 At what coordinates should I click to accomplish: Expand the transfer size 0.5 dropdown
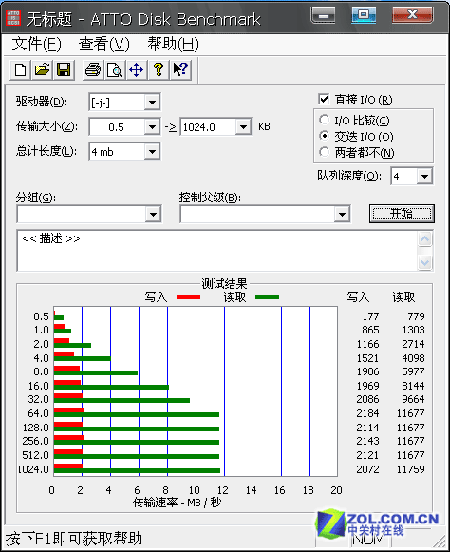pos(152,127)
